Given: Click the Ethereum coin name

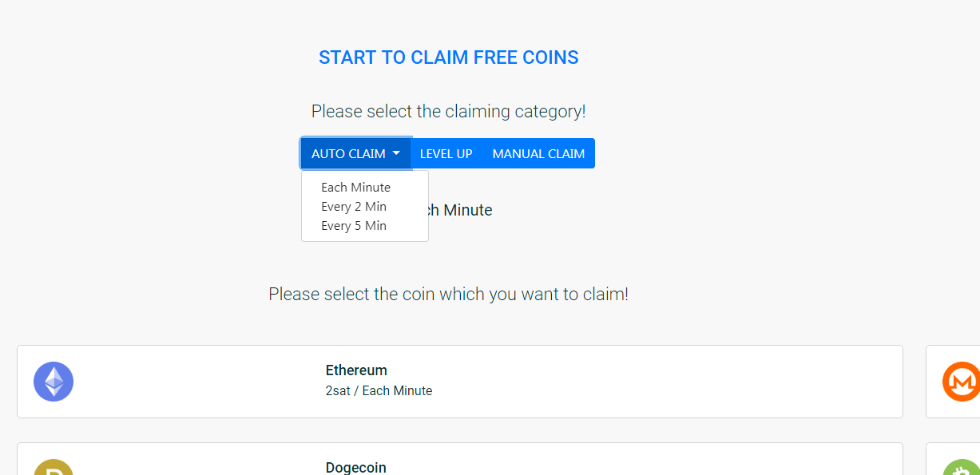Looking at the screenshot, I should click(356, 370).
